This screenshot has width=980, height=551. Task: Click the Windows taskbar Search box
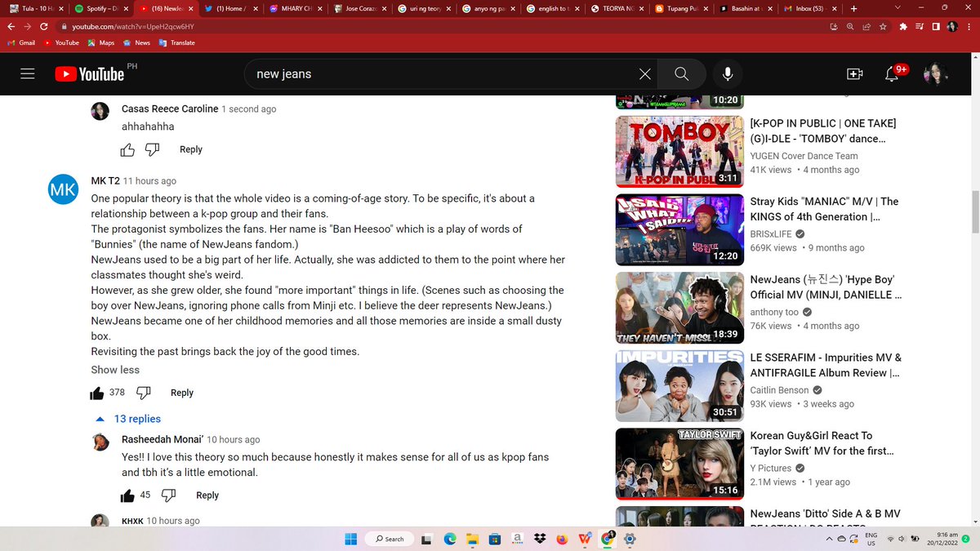390,539
